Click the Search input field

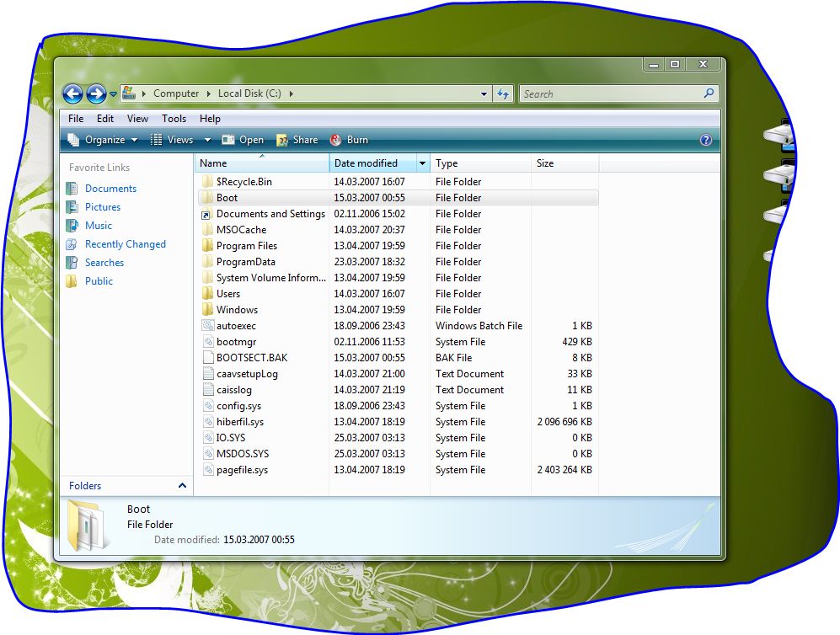tap(611, 93)
